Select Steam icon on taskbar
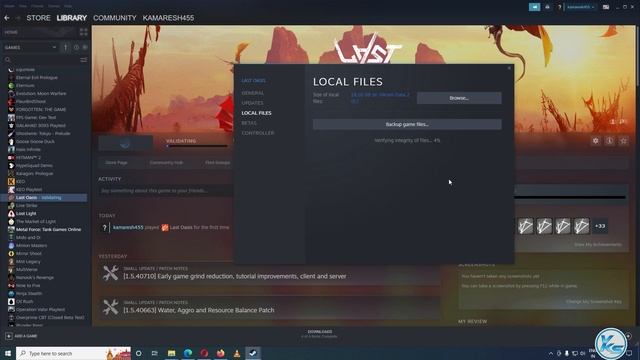 (253, 353)
